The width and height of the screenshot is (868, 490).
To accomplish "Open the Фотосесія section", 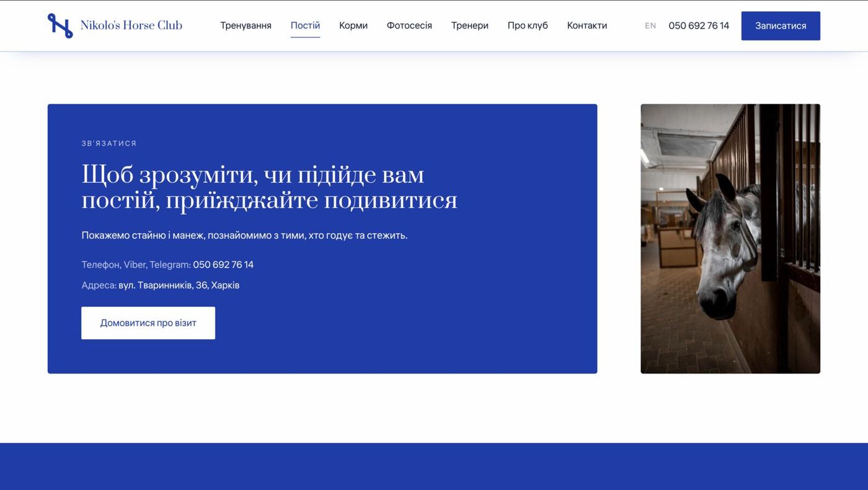I will click(x=409, y=25).
